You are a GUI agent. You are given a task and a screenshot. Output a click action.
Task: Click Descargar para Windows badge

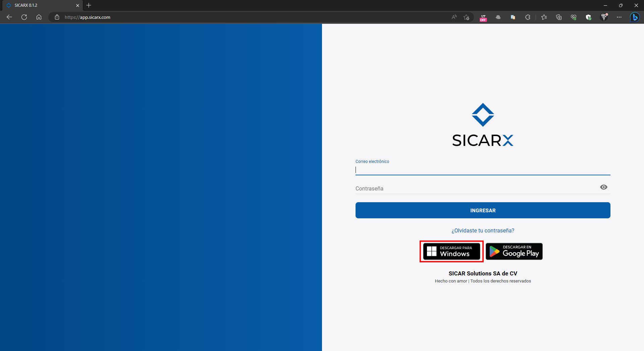click(451, 251)
